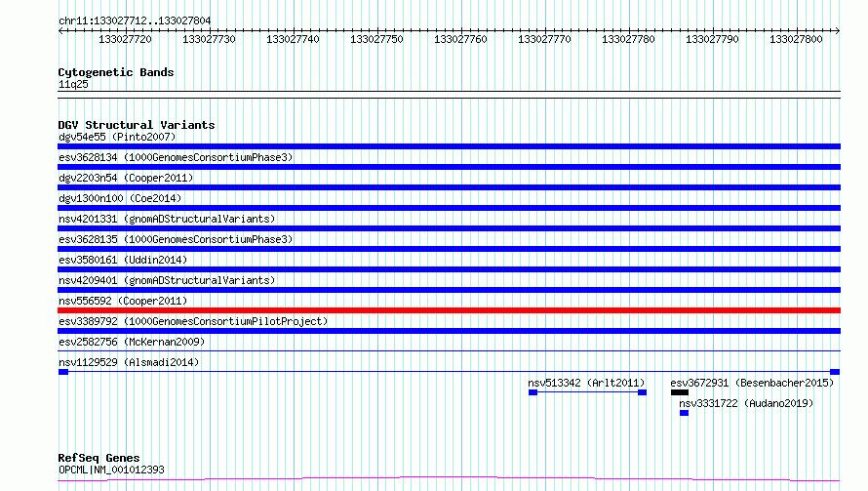Select nsv4201331 (gnomADStructuralVariants) label
868x491 pixels.
coord(167,219)
